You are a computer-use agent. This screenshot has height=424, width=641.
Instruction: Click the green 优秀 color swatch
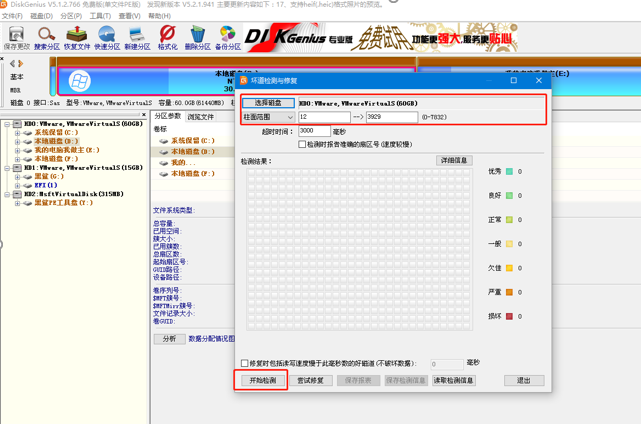tap(509, 171)
